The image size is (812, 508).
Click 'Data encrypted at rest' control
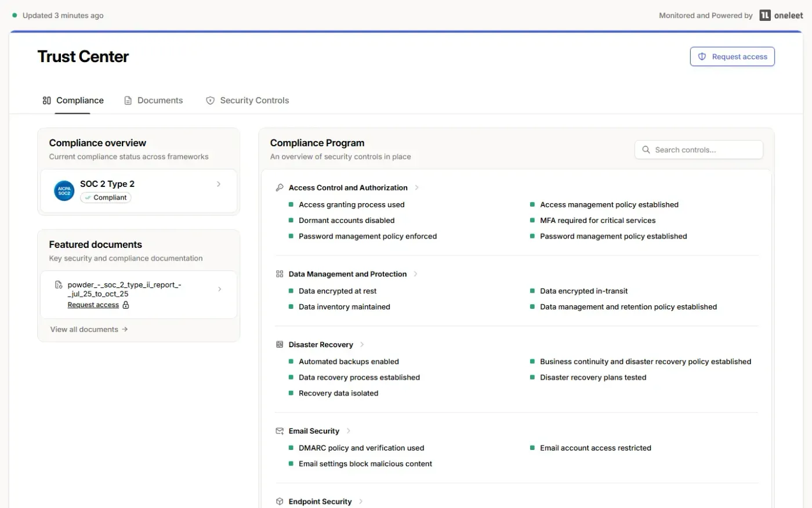[338, 291]
